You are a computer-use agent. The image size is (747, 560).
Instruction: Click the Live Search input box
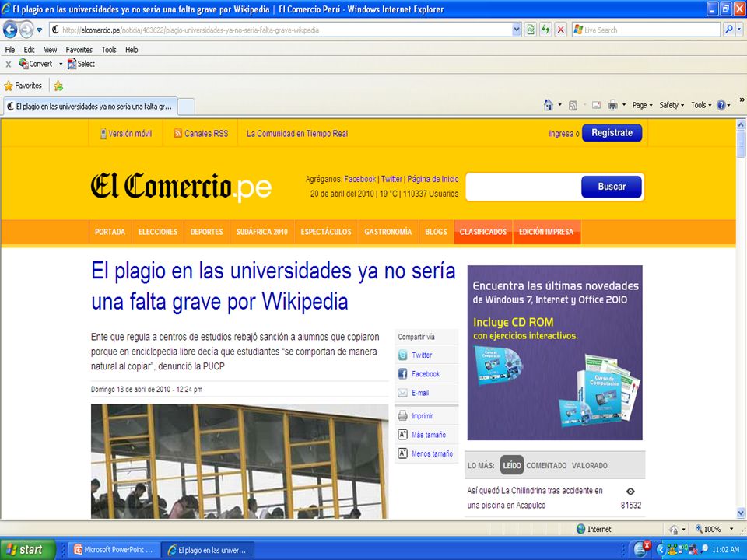(646, 30)
